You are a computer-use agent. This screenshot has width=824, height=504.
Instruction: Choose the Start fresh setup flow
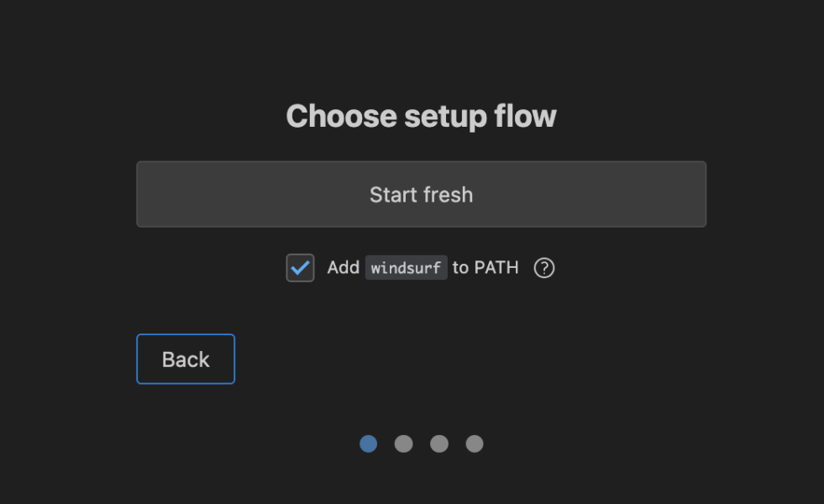click(x=422, y=194)
